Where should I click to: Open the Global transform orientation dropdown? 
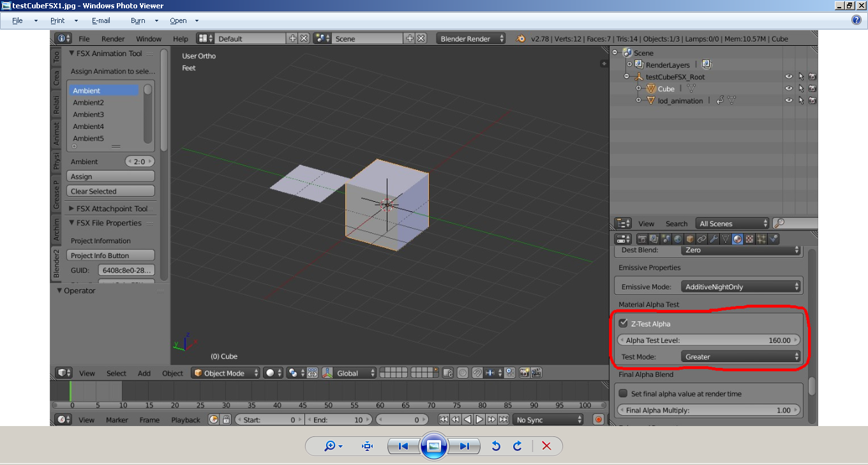[x=348, y=373]
